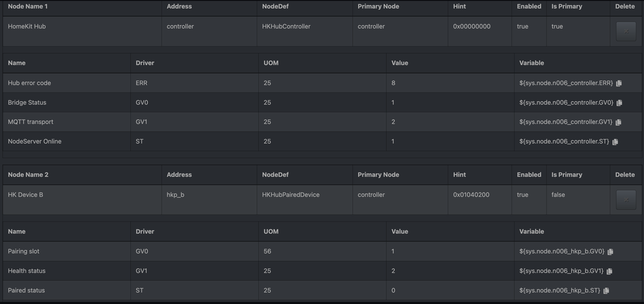Click the Paired status row name
The height and width of the screenshot is (304, 644).
[26, 290]
